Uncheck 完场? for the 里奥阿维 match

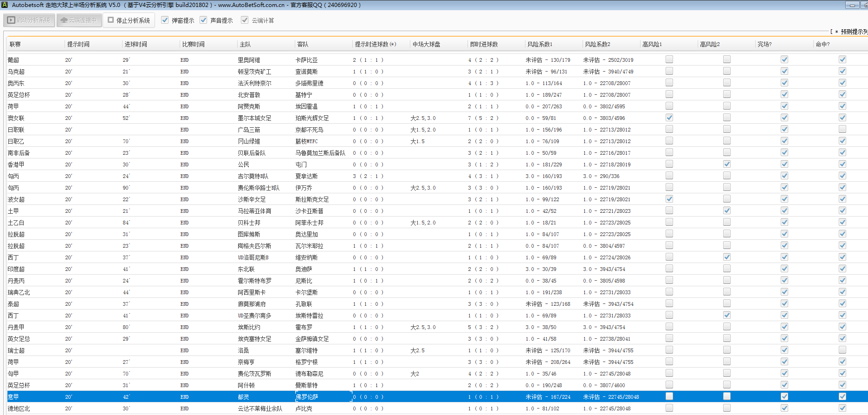tap(784, 59)
